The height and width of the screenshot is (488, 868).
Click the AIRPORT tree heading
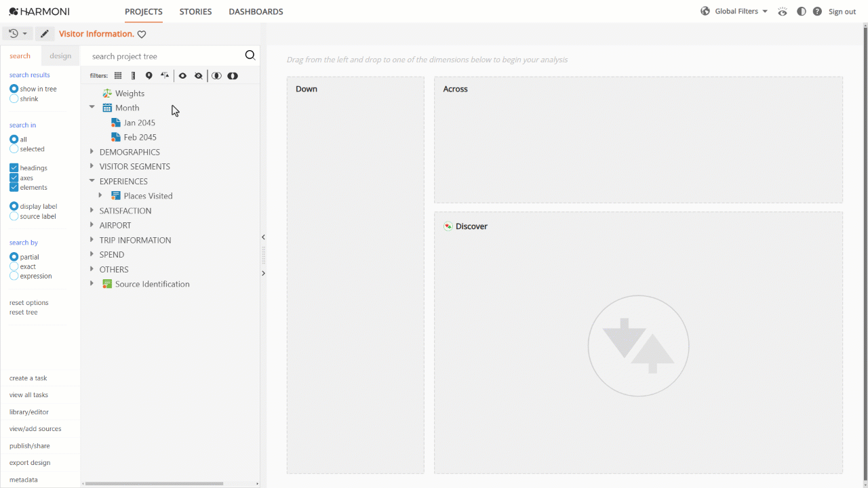pos(115,225)
